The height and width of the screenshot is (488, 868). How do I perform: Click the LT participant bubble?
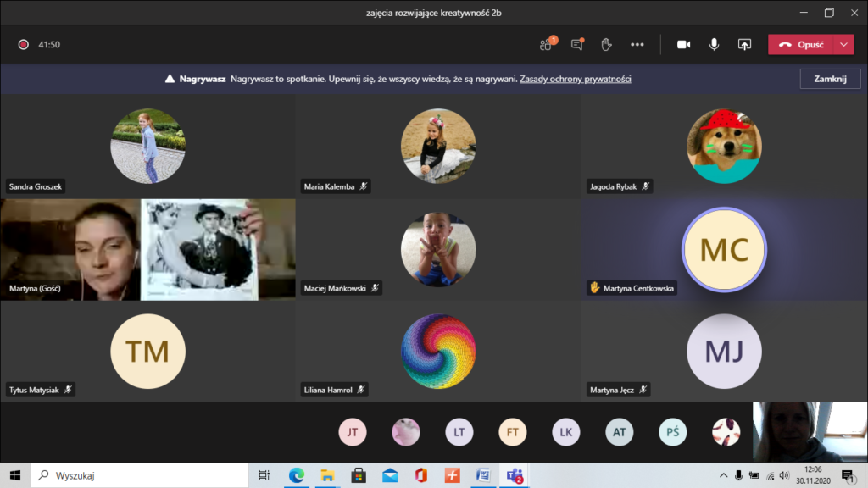(x=459, y=432)
